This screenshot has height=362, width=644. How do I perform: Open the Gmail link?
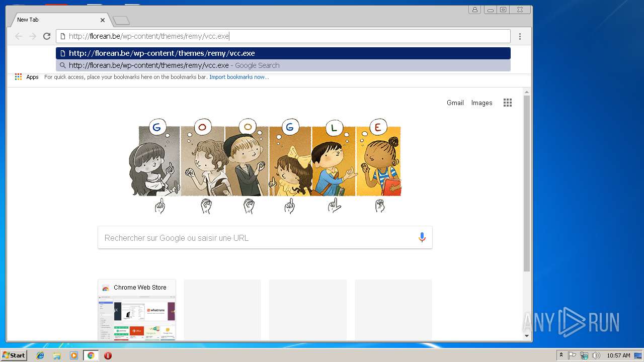tap(455, 103)
